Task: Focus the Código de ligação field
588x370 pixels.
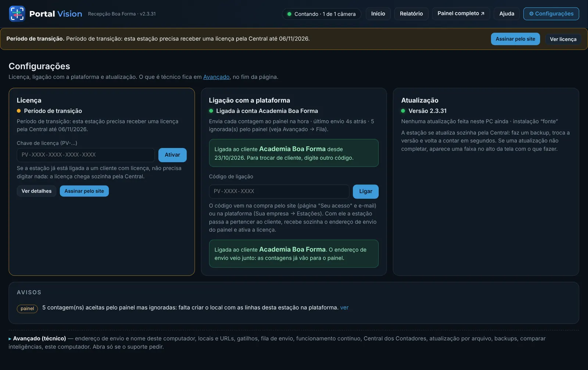Action: 279,191
